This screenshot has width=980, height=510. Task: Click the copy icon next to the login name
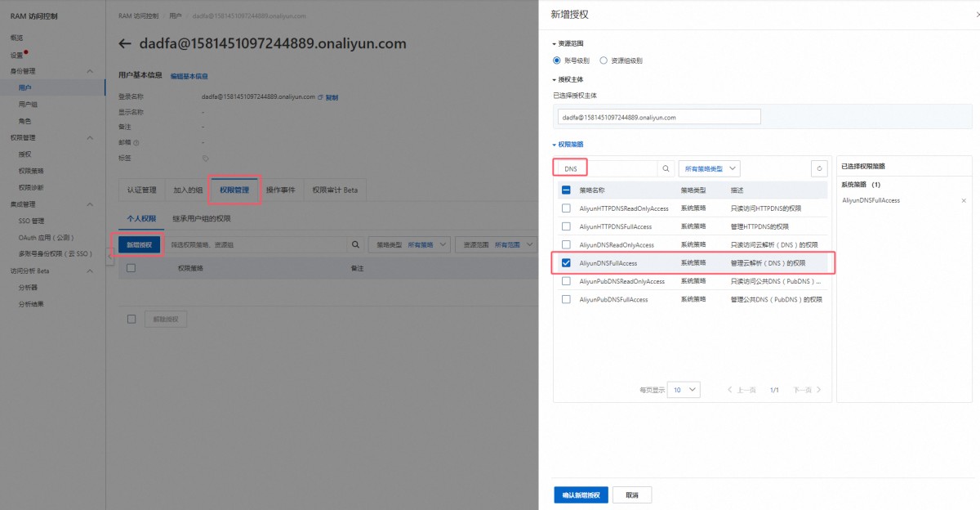tap(320, 97)
